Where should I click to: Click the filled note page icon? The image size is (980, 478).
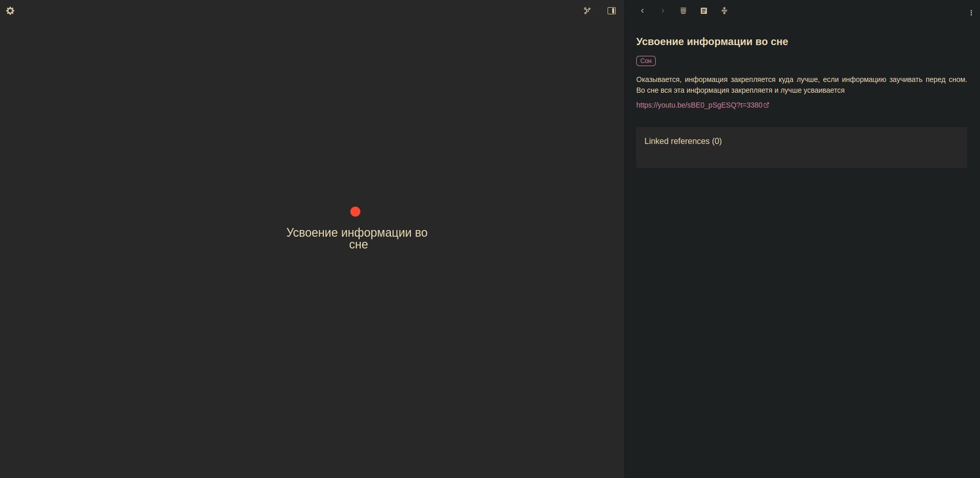[x=704, y=11]
